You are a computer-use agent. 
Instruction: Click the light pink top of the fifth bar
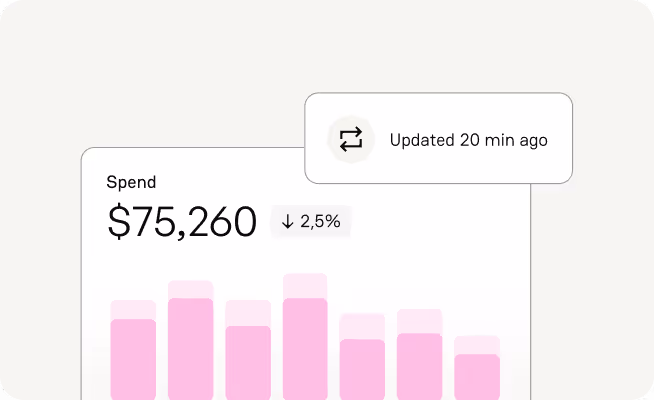click(362, 327)
